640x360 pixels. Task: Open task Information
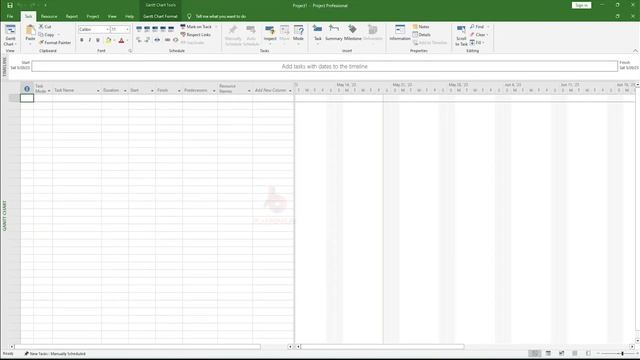click(400, 33)
